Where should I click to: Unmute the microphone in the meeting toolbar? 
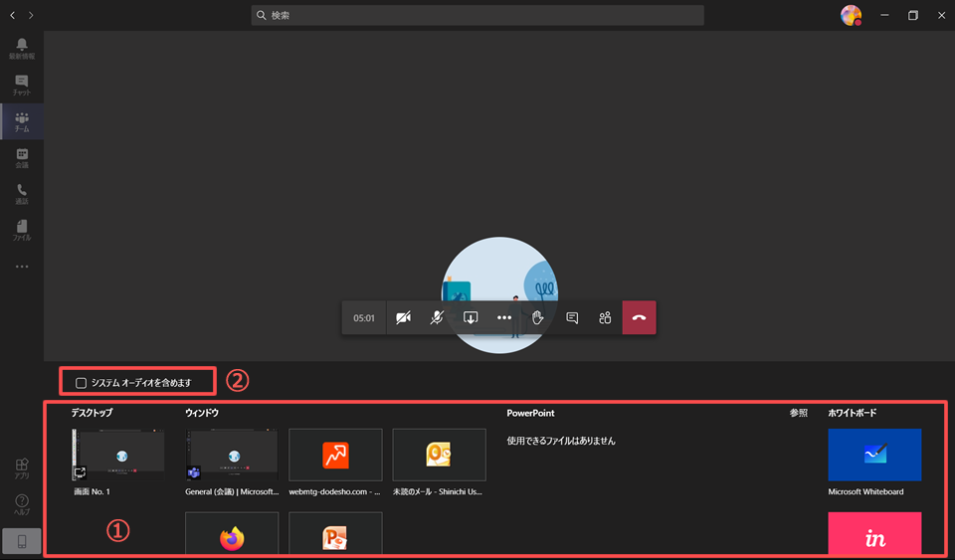437,317
